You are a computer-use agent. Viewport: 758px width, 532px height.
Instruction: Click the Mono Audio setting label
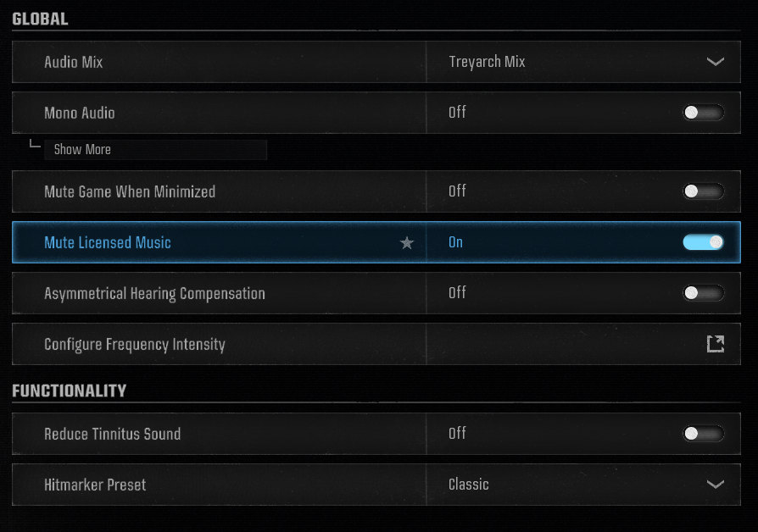click(x=80, y=113)
